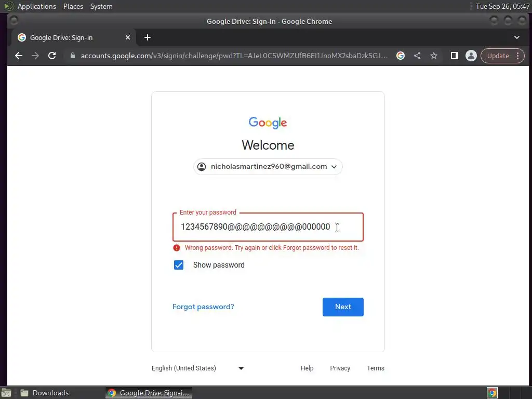Open Downloads window from taskbar
The width and height of the screenshot is (532, 399).
point(44,393)
